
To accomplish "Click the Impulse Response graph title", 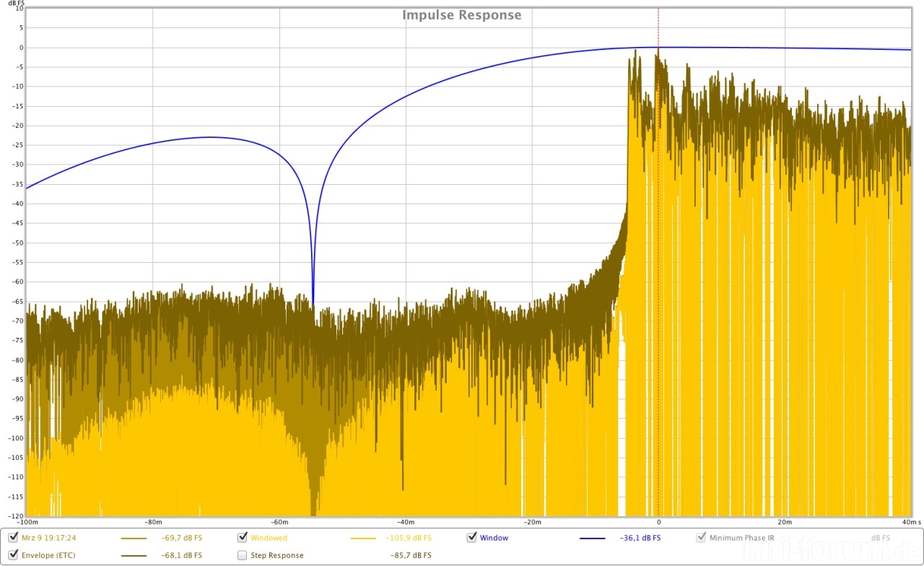I will coord(461,15).
